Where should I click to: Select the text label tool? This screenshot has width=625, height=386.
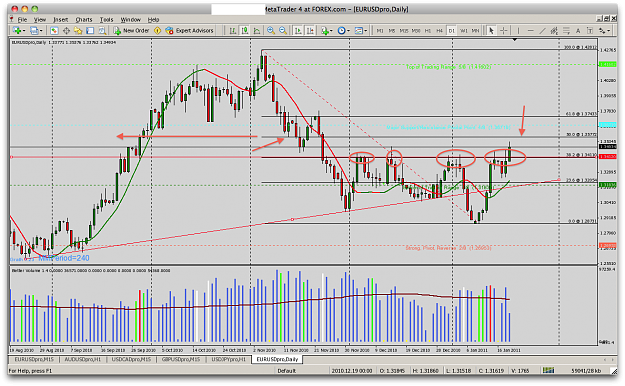[590, 31]
